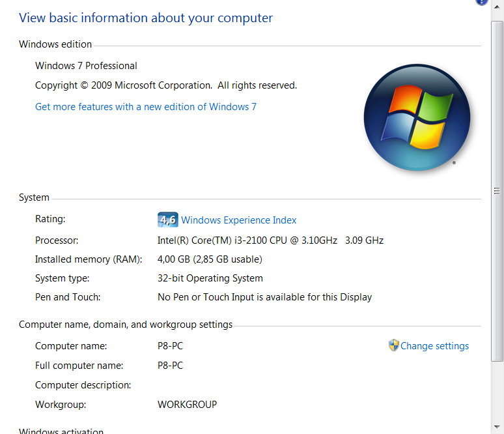Click the Pen and Touch: label
The height and width of the screenshot is (434, 504).
point(68,297)
